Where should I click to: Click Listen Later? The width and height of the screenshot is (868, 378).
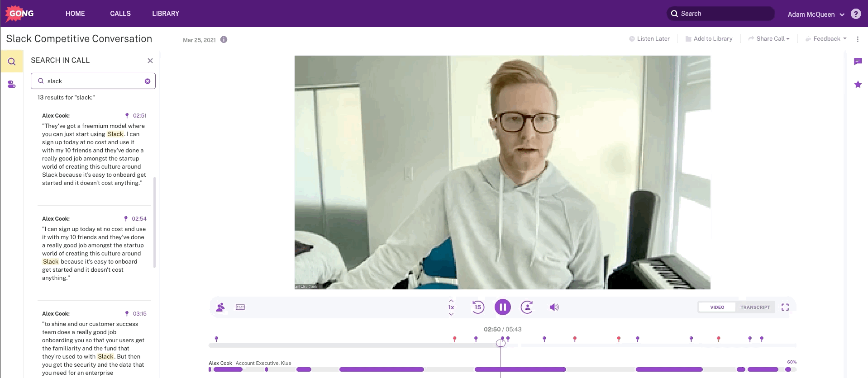click(649, 39)
